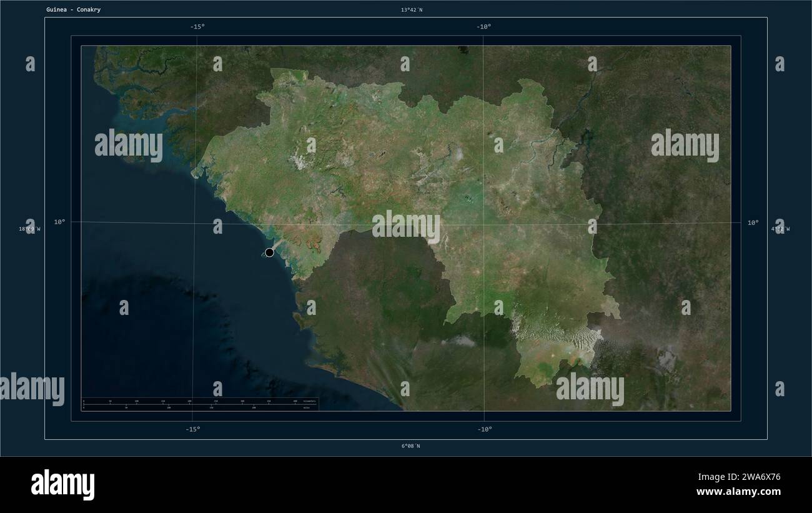Viewport: 812px width, 513px height.
Task: Click the black Conakry capital marker dot
Action: pos(269,252)
